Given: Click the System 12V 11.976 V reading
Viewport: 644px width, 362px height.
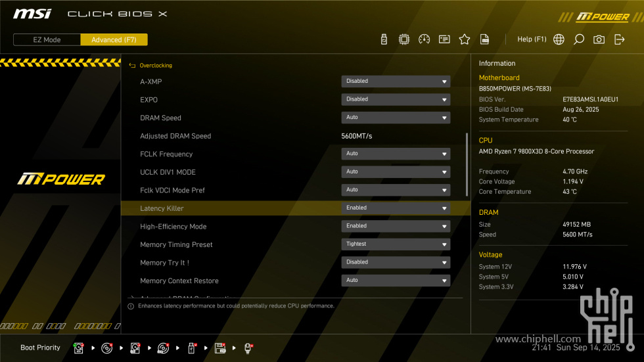Looking at the screenshot, I should click(574, 267).
